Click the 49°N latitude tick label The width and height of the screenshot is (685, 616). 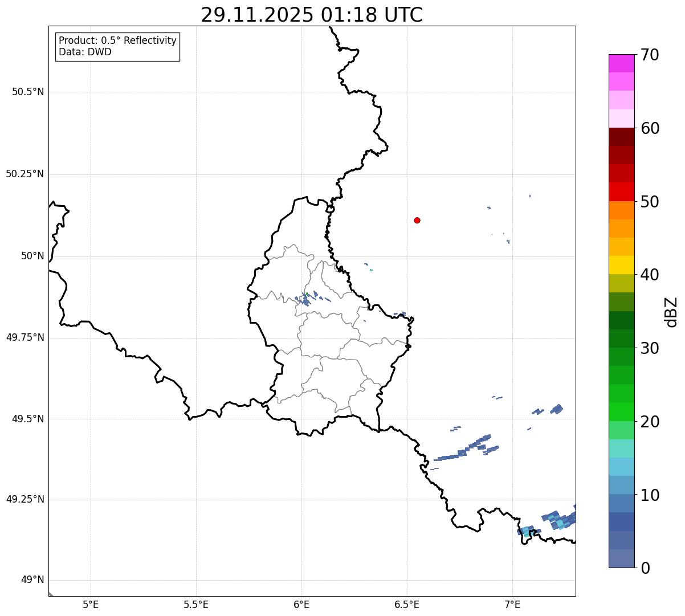coord(32,580)
